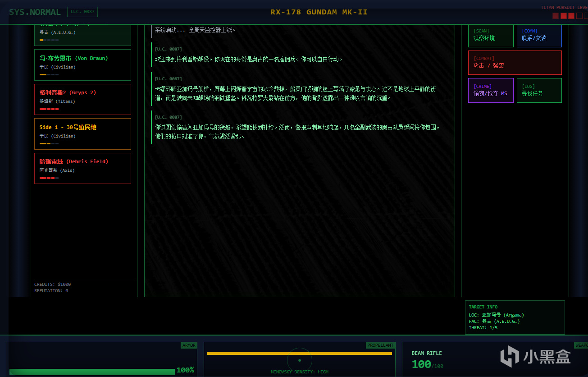Pick the Side 1 - 30号殖民地 location card
Viewport: 588px width, 377px height.
pyautogui.click(x=83, y=134)
